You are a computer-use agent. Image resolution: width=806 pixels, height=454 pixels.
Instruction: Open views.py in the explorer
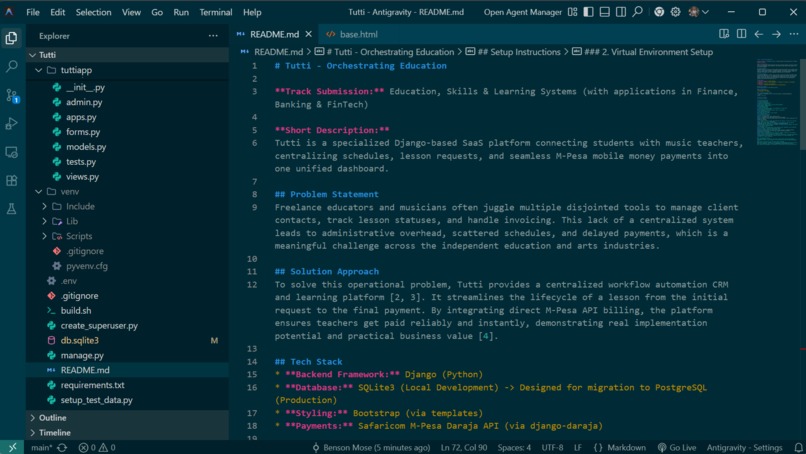click(127, 176)
